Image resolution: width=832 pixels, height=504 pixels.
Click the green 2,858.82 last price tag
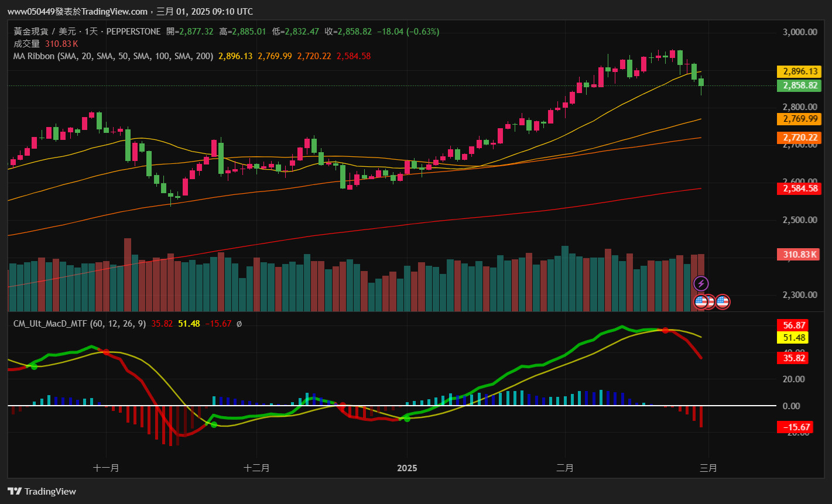coord(799,85)
